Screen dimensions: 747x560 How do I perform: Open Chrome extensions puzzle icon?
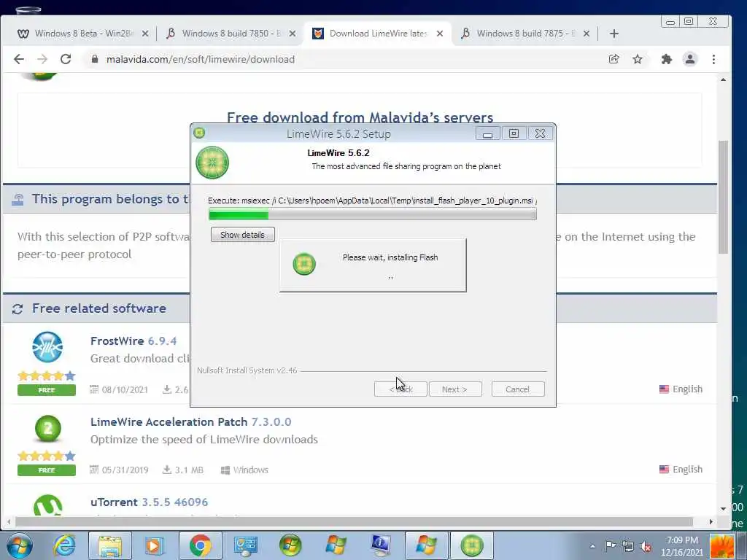point(667,59)
